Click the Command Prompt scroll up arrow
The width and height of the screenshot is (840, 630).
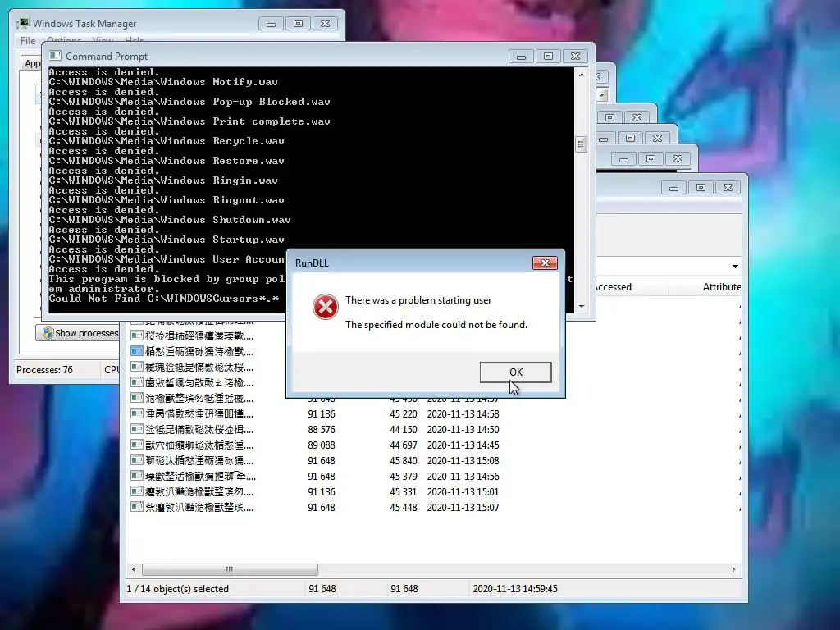pos(582,75)
